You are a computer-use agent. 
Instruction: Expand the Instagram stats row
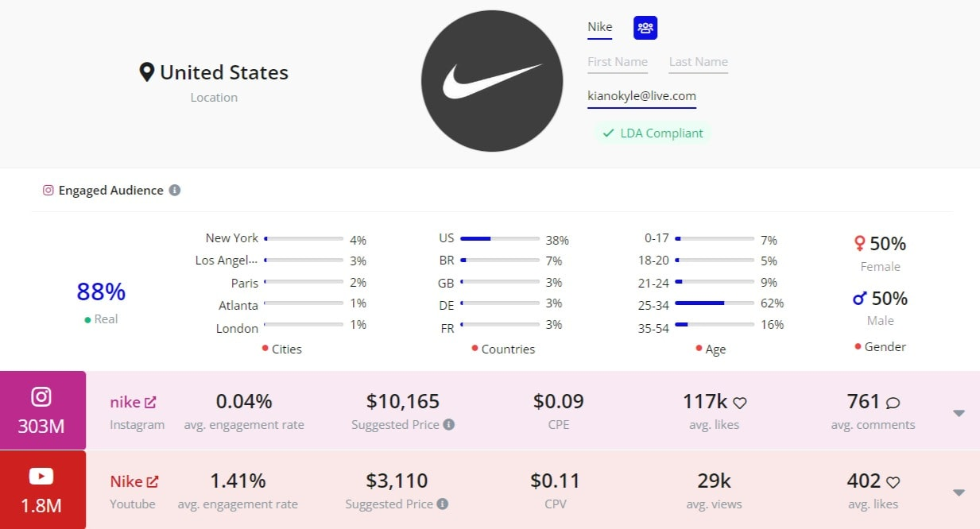coord(959,413)
